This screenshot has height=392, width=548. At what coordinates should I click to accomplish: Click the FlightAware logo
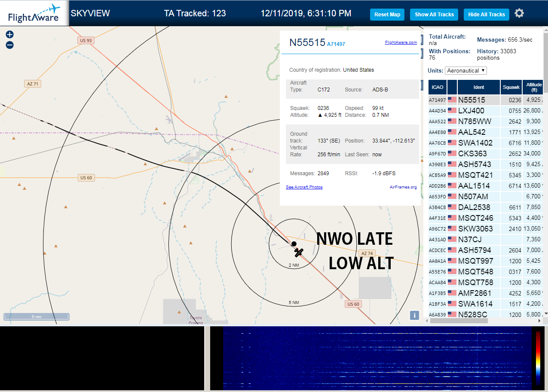[x=34, y=13]
